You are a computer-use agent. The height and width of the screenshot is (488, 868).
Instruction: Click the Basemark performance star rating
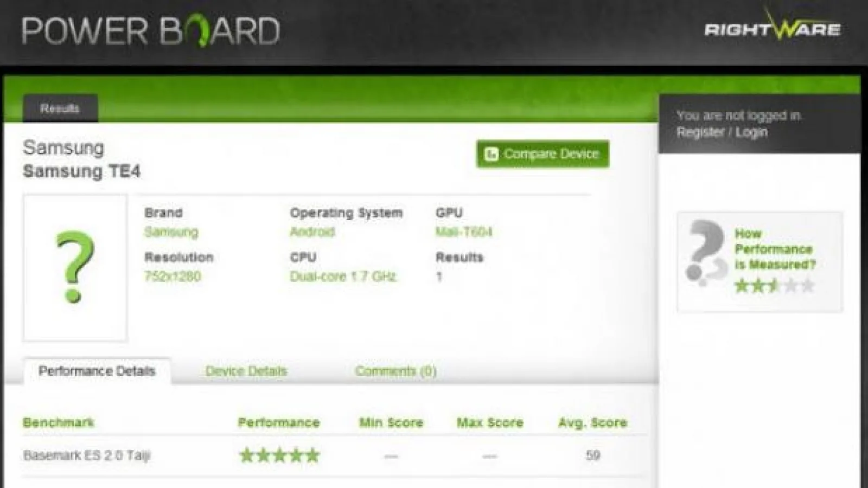(279, 455)
